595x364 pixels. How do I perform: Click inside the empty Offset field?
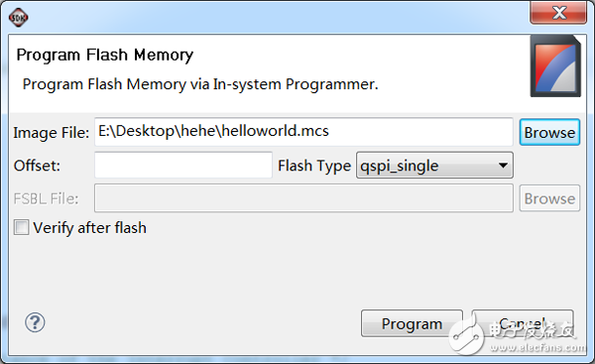tap(183, 165)
